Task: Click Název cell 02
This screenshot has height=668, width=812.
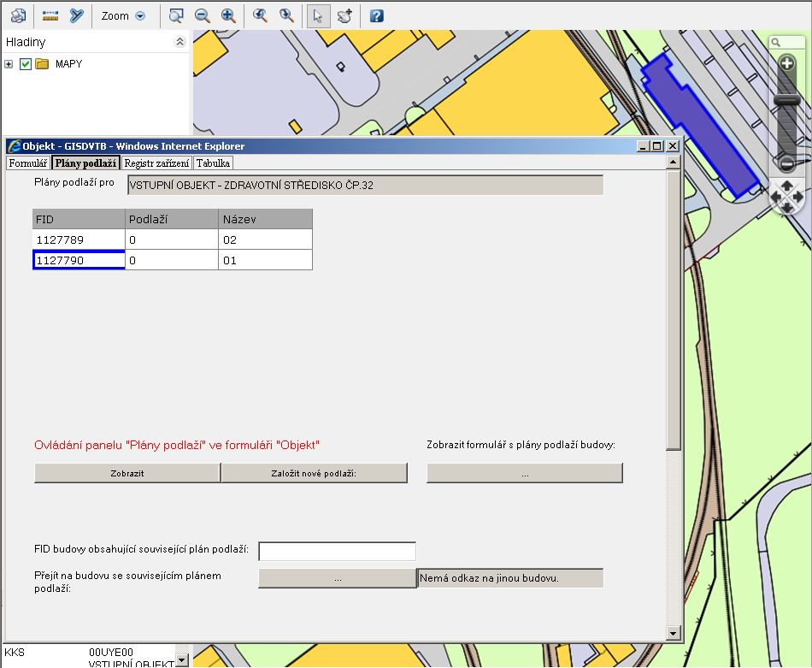Action: pos(266,239)
